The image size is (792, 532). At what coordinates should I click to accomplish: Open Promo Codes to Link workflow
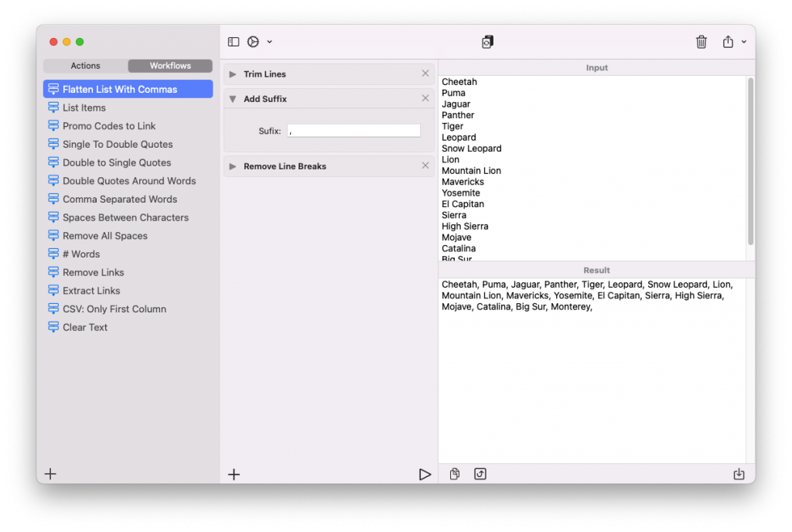tap(128, 126)
